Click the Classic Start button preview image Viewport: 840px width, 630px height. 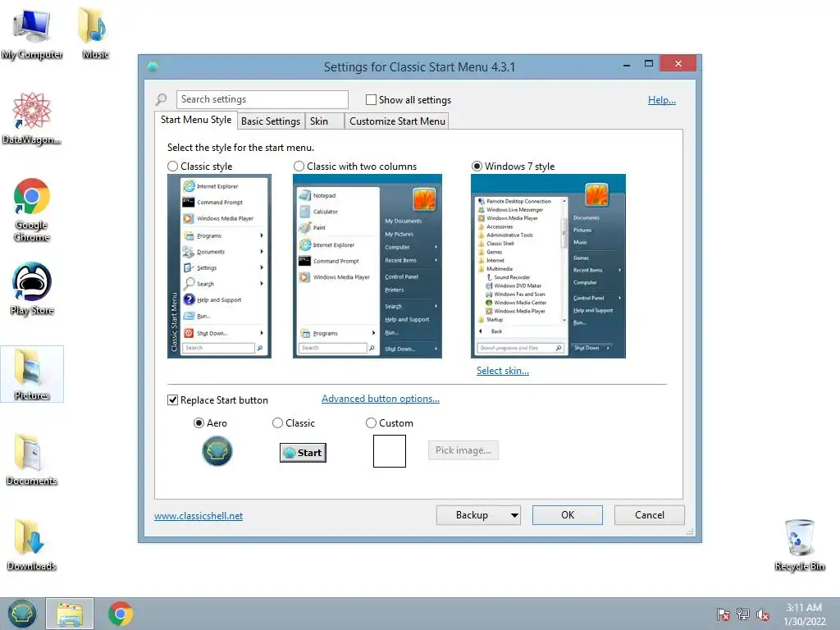(303, 453)
